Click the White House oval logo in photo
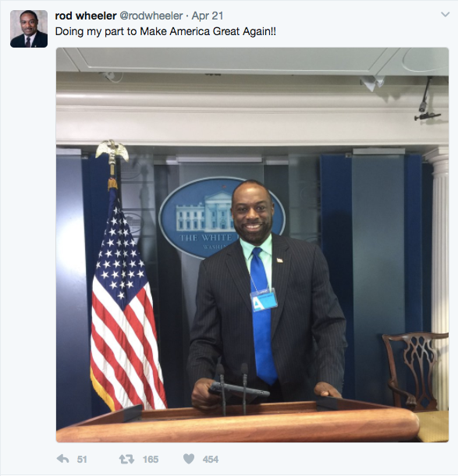Screen dimensions: 458x476 coord(201,218)
